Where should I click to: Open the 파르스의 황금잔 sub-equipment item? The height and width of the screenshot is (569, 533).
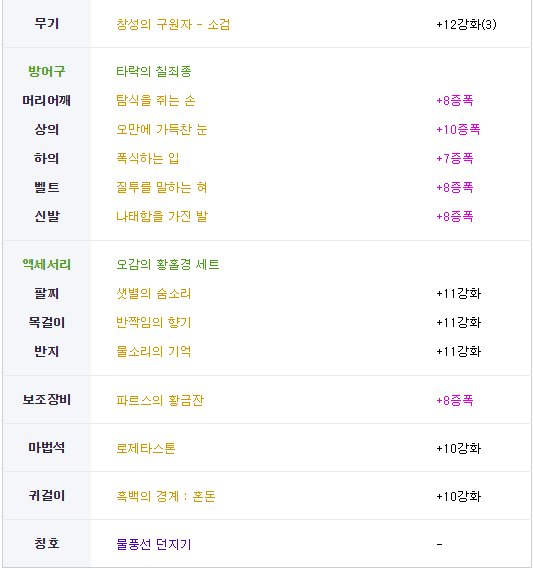160,401
